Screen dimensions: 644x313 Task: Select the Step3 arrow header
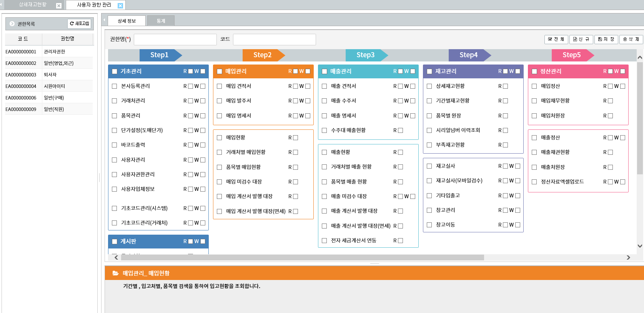[x=366, y=55]
